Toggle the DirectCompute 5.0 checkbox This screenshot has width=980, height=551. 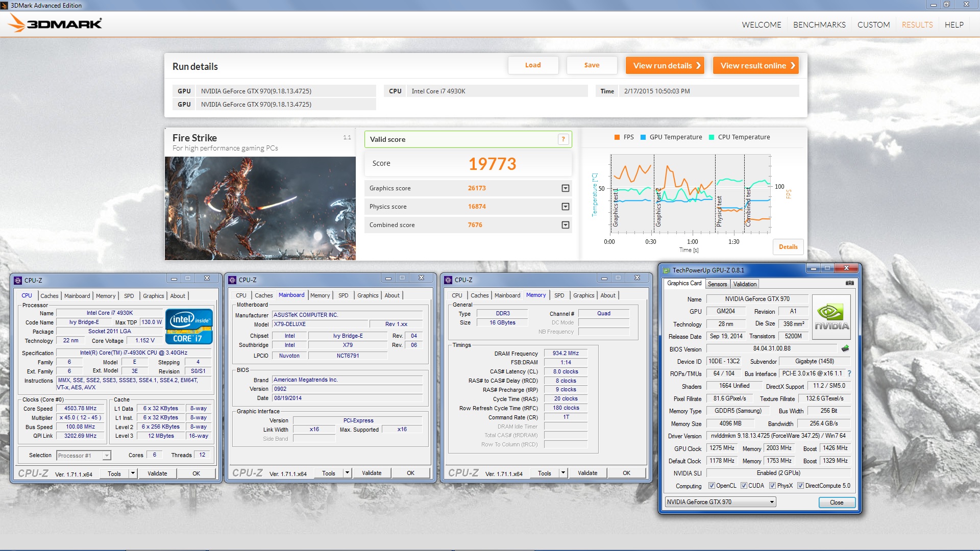coord(800,486)
